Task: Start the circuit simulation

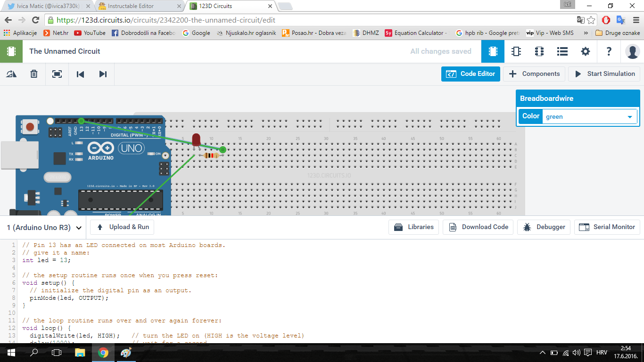Action: [604, 74]
